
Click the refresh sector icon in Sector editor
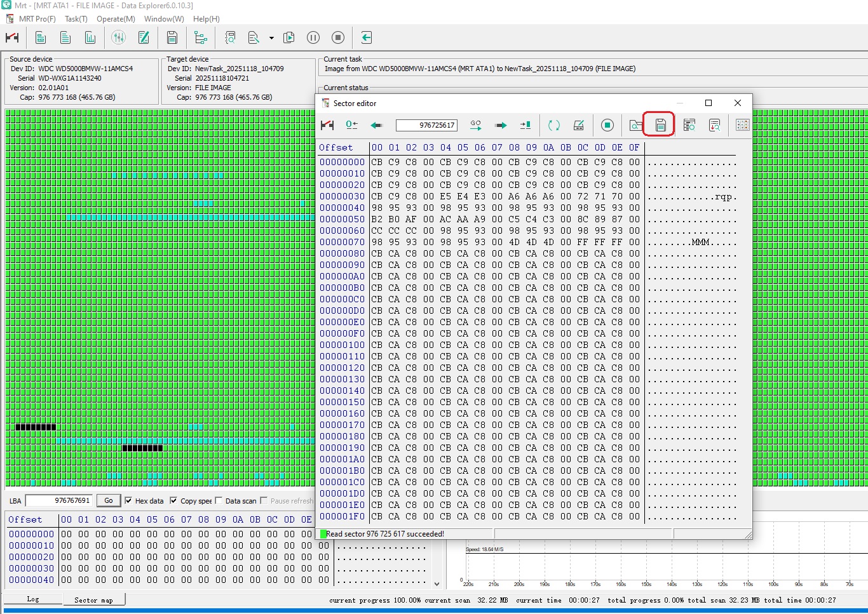tap(554, 125)
